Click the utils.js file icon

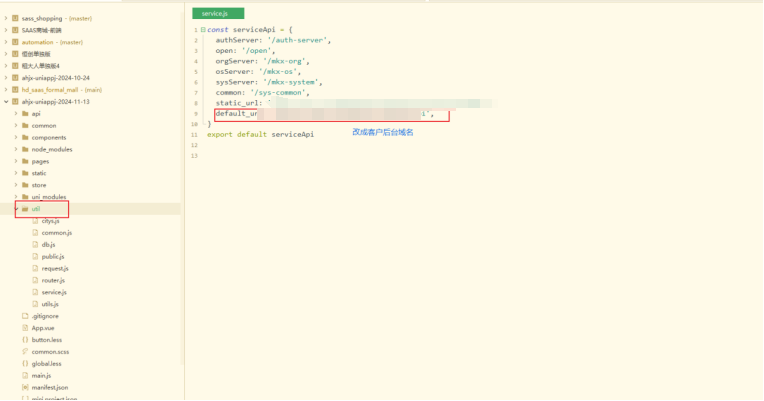[x=35, y=304]
